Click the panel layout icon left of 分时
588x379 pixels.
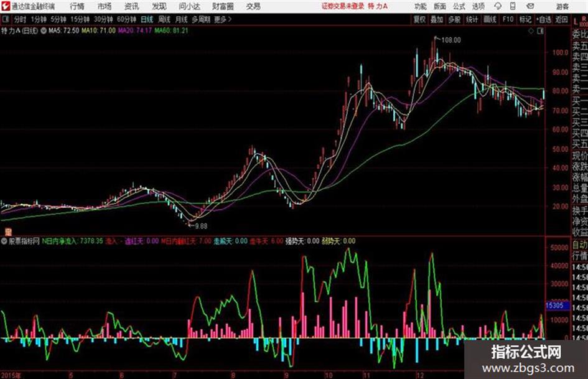[5, 19]
